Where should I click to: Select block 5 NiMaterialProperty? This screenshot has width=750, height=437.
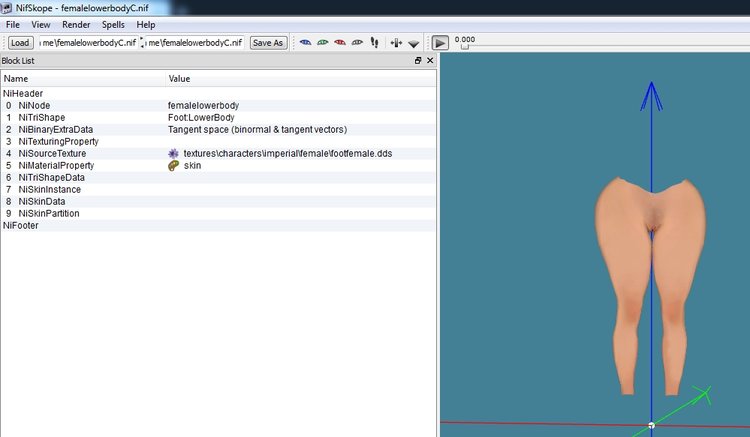pos(218,165)
